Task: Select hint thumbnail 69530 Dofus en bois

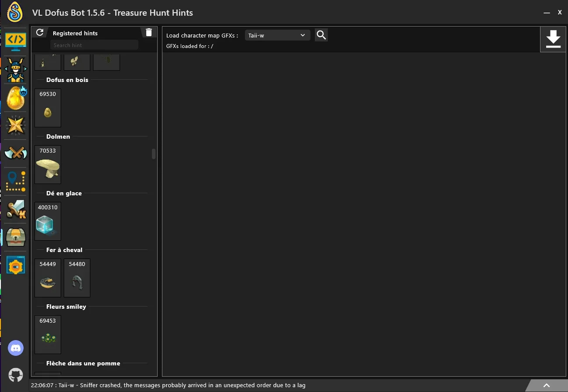Action: click(x=48, y=108)
